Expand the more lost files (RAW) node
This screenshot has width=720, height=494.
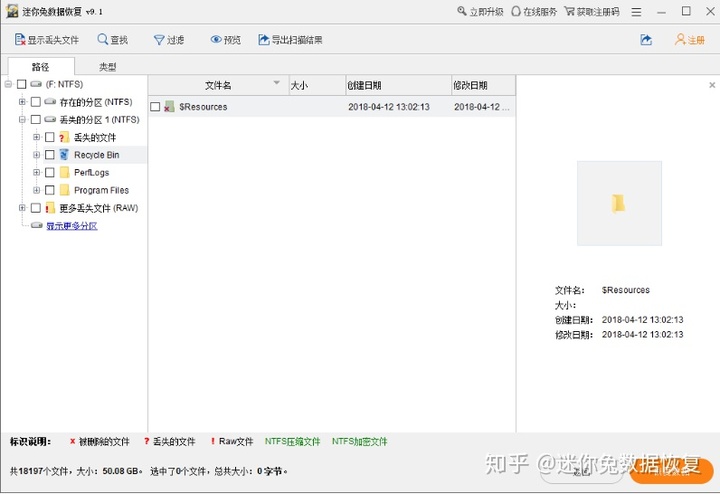click(22, 208)
